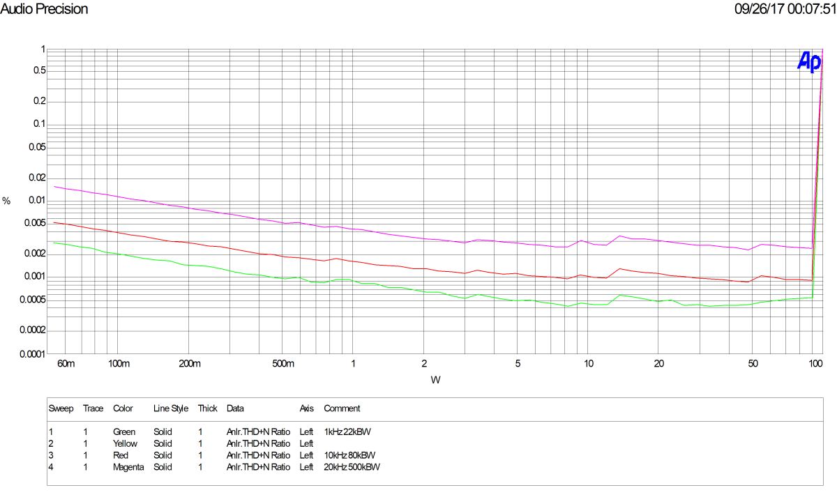Click the 20 label on the horizontal axis
The height and width of the screenshot is (504, 837).
tap(658, 364)
